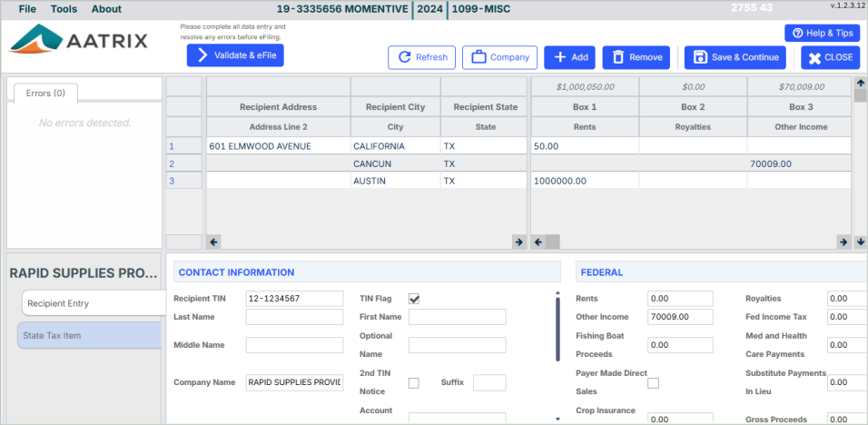
Task: Open Help & Tips question mark icon
Action: click(797, 34)
